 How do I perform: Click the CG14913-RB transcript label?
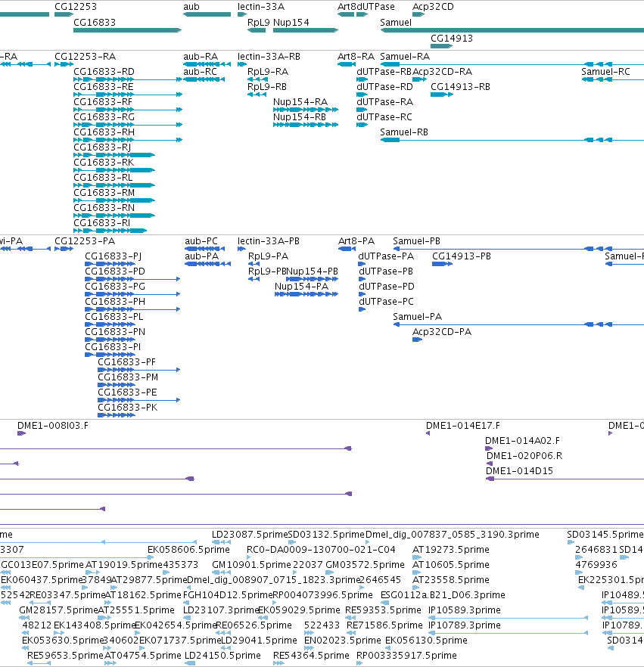pyautogui.click(x=461, y=87)
